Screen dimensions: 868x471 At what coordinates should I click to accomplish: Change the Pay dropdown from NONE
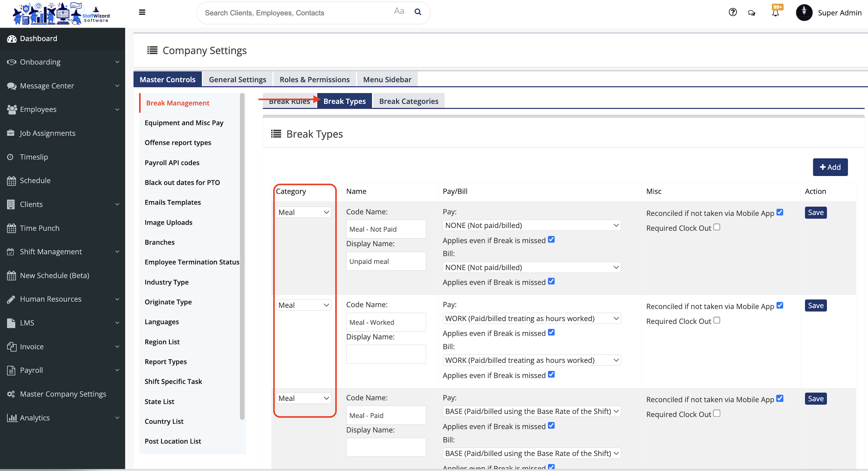532,225
